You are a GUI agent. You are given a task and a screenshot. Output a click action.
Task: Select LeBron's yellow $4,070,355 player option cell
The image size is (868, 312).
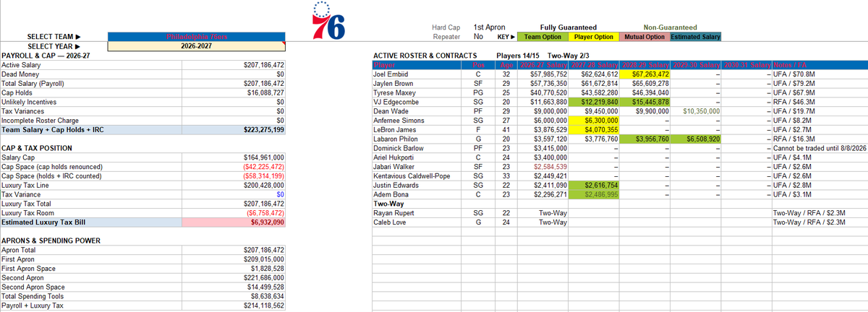pyautogui.click(x=594, y=129)
